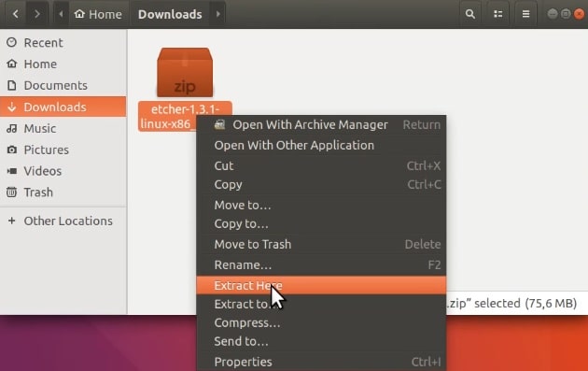Image resolution: width=588 pixels, height=371 pixels.
Task: Select Compress… from the context menu
Action: coord(321,322)
